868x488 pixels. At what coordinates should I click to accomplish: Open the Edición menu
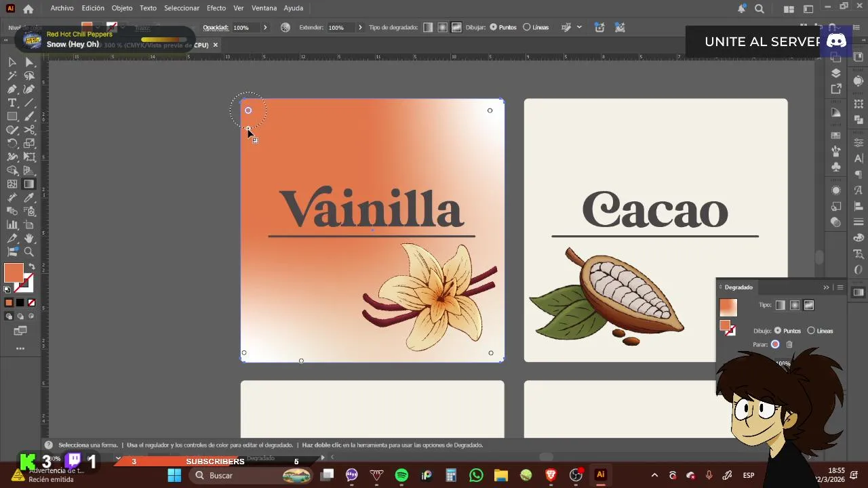[93, 8]
